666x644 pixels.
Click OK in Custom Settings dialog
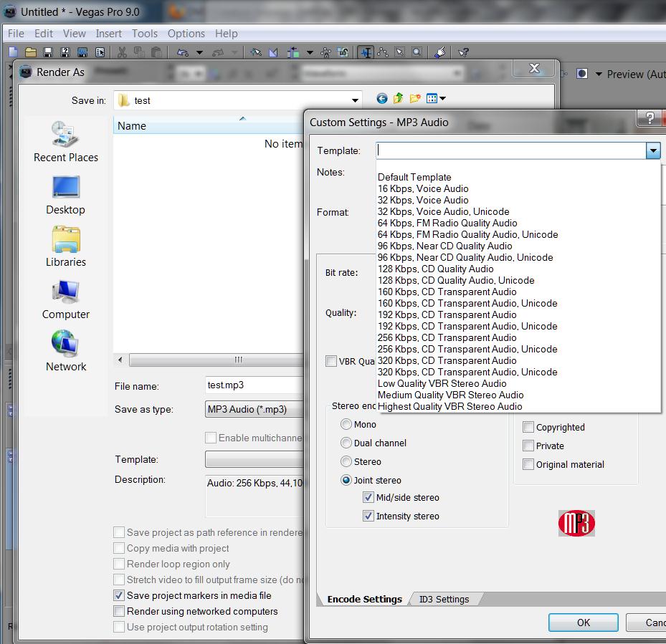coord(583,623)
